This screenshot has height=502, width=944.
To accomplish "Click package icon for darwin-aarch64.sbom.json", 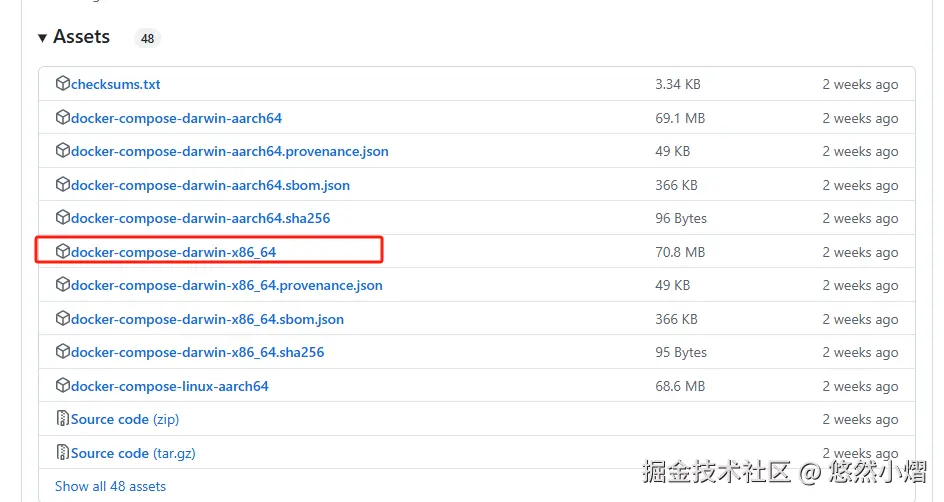I will coord(63,184).
